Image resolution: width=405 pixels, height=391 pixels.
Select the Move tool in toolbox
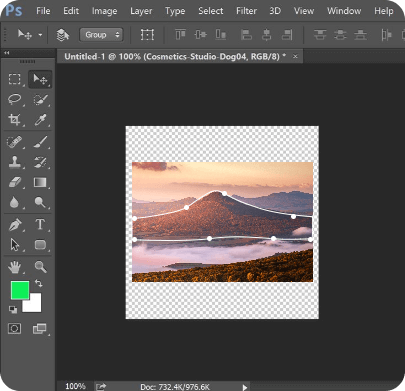pyautogui.click(x=40, y=79)
